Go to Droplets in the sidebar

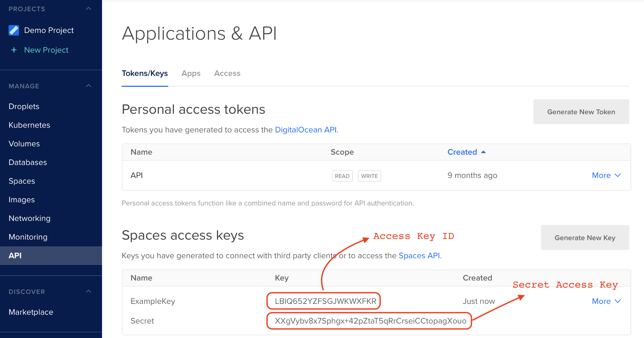24,106
